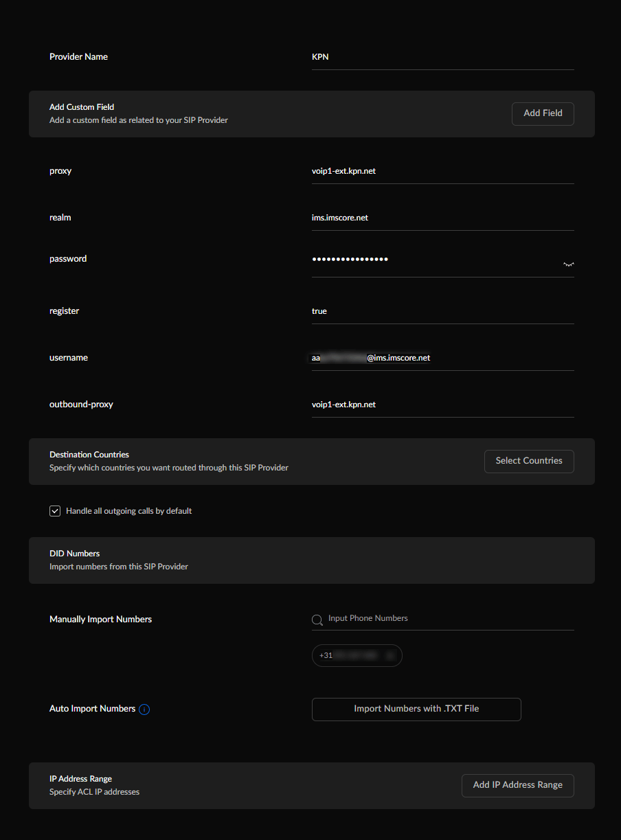Viewport: 621px width, 840px height.
Task: Click the proxy value field
Action: click(x=442, y=171)
